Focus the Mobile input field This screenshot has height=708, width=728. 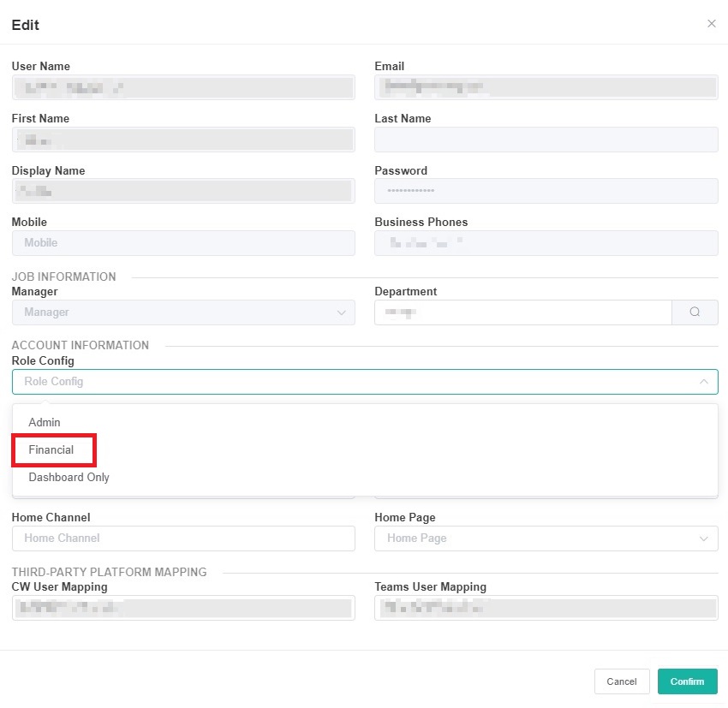click(183, 243)
